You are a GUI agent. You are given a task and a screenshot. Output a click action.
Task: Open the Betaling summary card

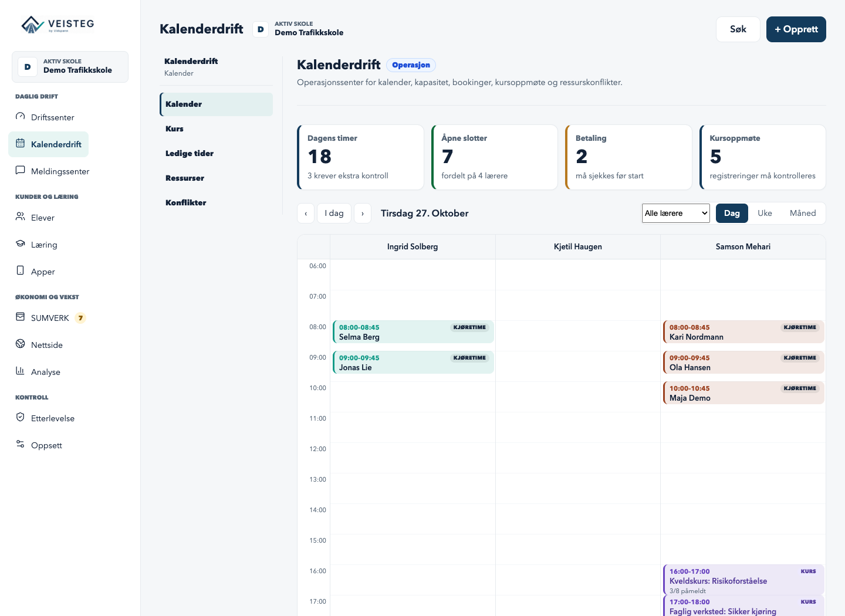(x=628, y=157)
